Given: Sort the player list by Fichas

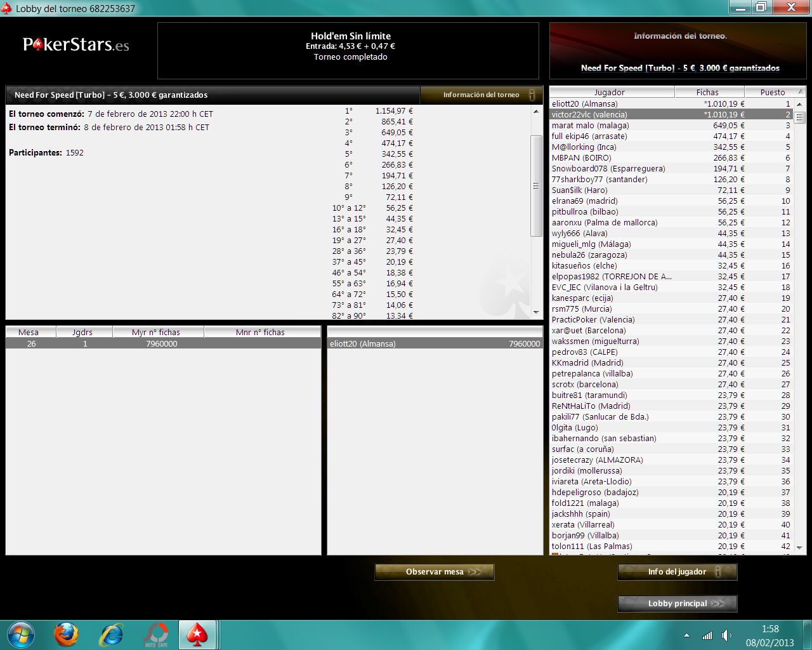Looking at the screenshot, I should pos(709,92).
